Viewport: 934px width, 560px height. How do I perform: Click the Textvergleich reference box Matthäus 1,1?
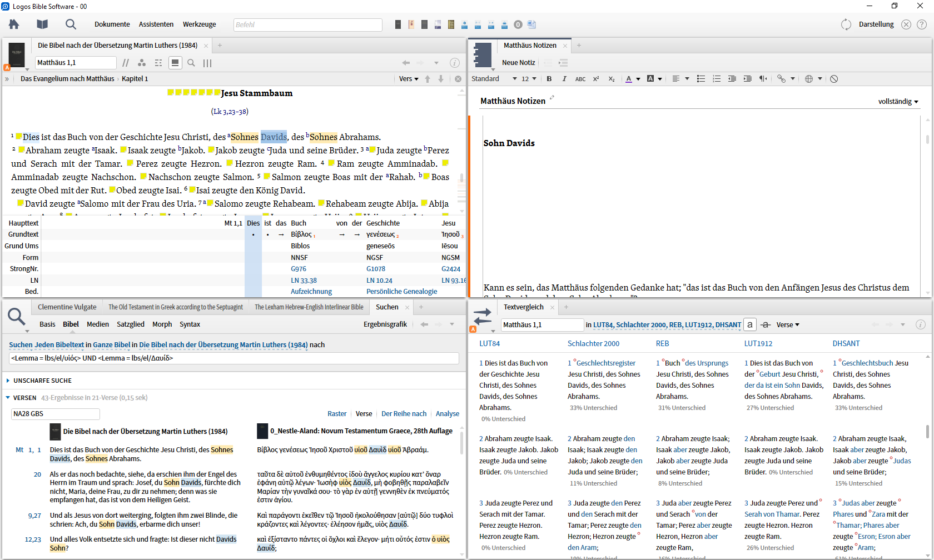pyautogui.click(x=542, y=325)
